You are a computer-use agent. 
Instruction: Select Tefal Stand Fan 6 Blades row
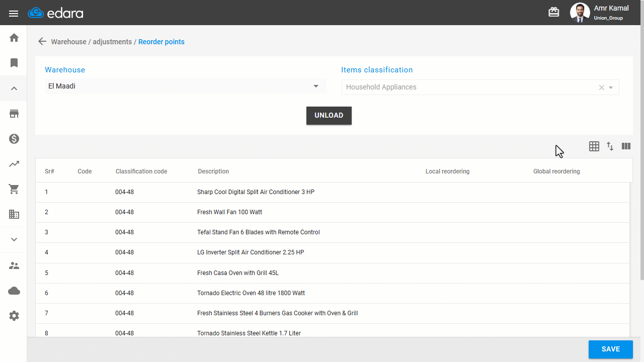(x=333, y=232)
